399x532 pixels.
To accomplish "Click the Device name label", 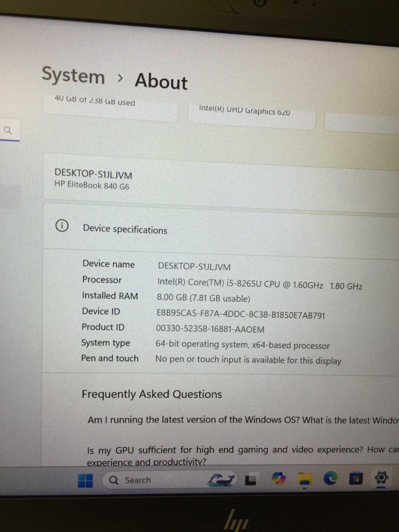I will pos(109,264).
